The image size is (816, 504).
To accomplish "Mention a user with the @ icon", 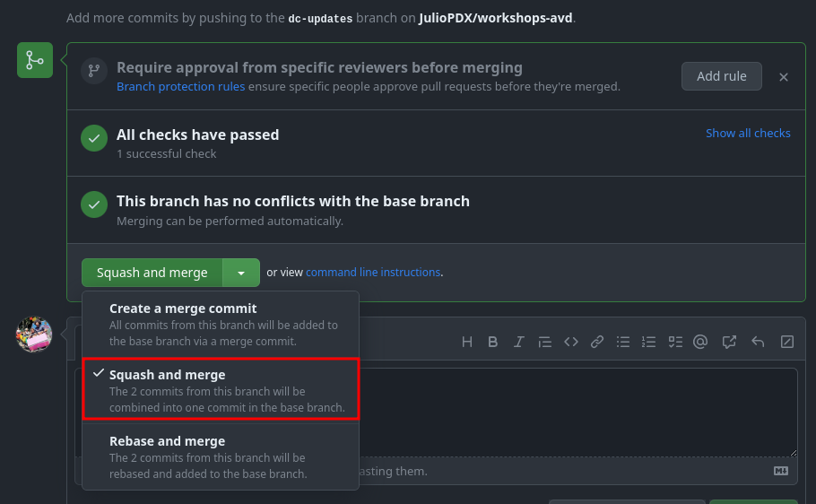I will 701,342.
